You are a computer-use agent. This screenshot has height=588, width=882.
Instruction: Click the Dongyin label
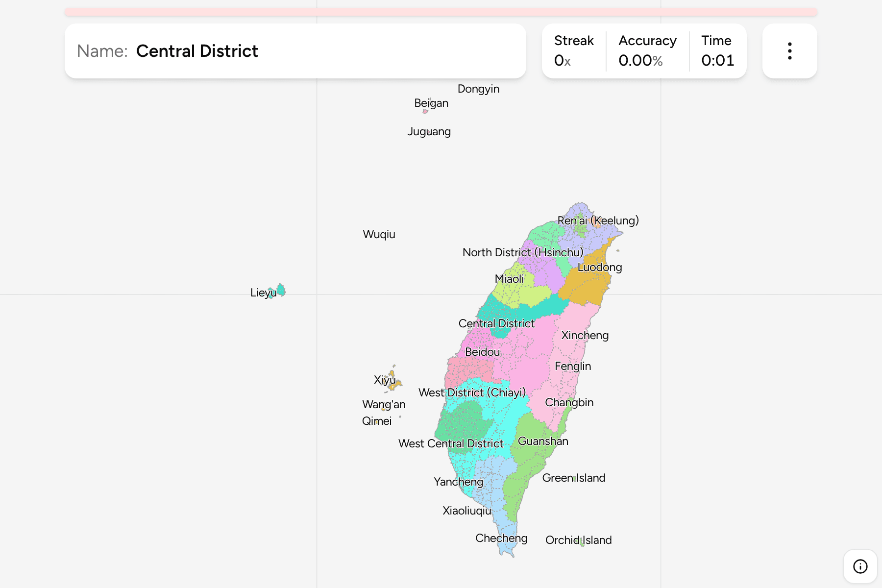(478, 89)
